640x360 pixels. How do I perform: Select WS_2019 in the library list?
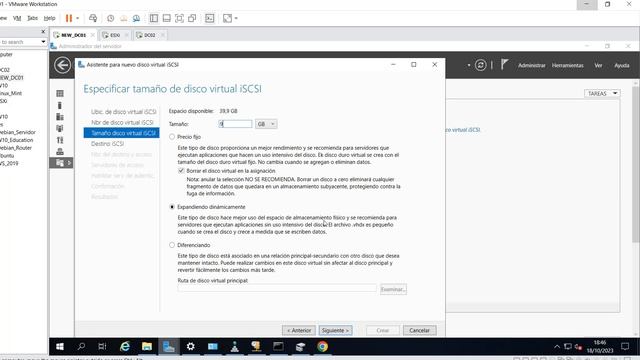point(9,163)
